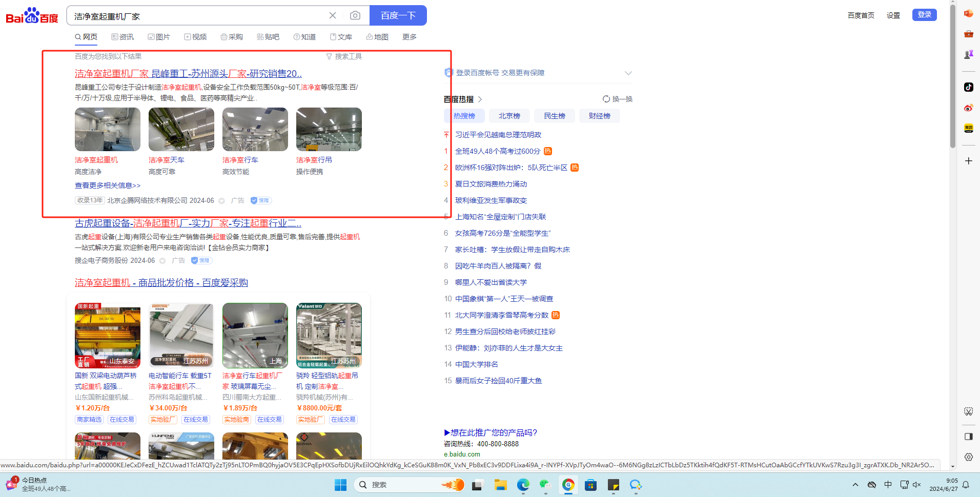Open hot topic 全班49人48个高考过600分
This screenshot has width=980, height=497.
pyautogui.click(x=498, y=151)
